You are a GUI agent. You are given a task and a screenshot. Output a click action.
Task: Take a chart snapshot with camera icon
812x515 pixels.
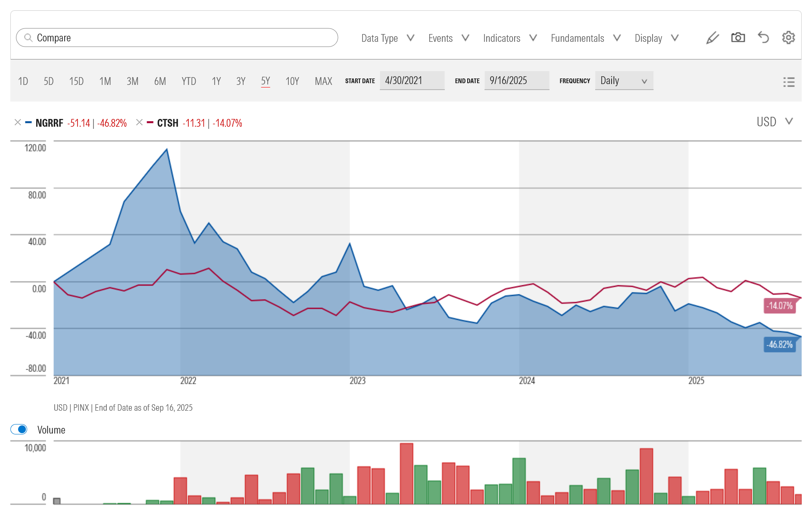(x=738, y=37)
